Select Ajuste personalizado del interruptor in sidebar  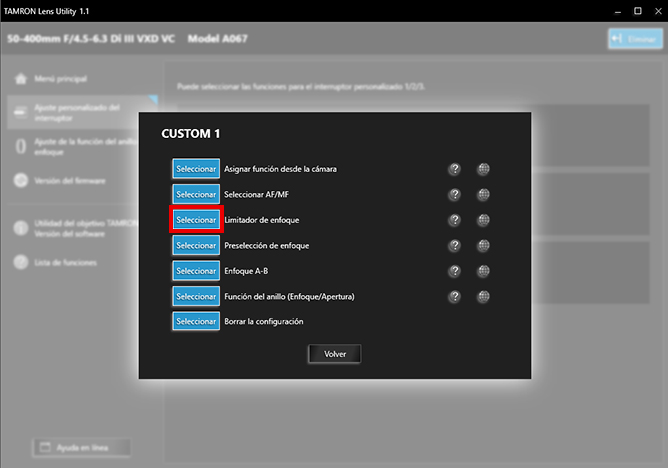83,112
